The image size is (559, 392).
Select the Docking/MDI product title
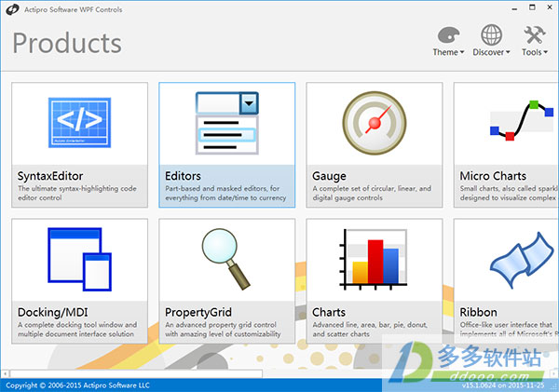click(53, 313)
